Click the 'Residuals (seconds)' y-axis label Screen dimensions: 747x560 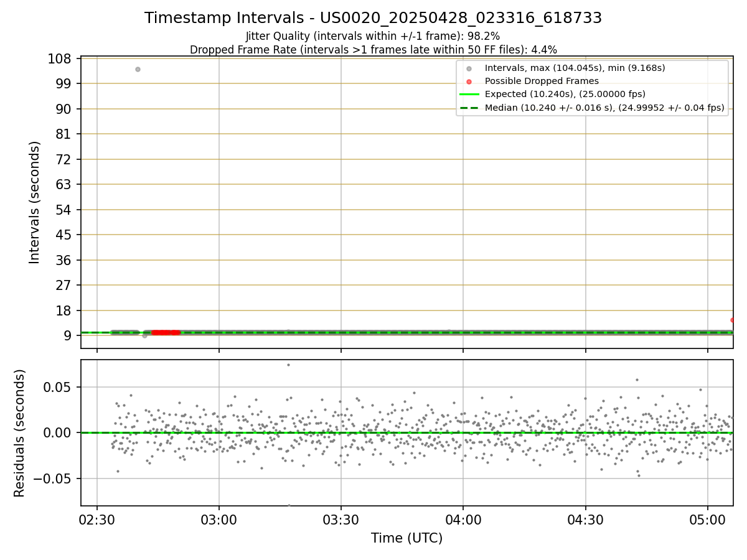click(20, 433)
